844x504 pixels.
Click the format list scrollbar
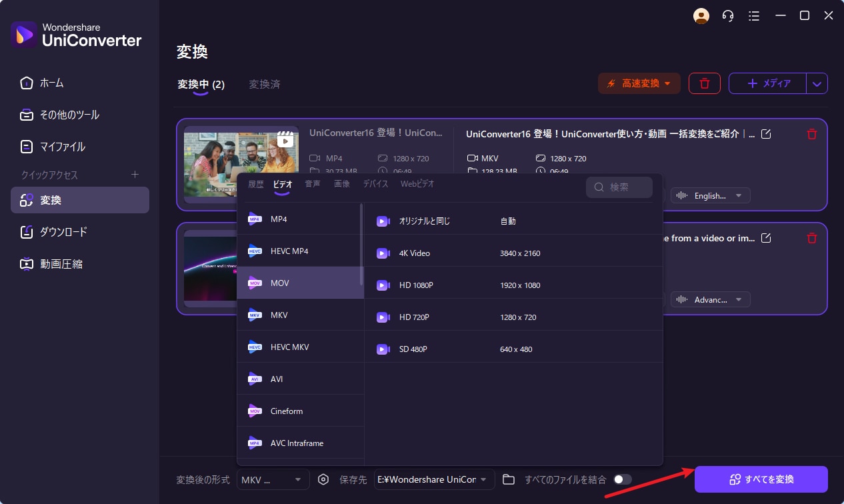tap(362, 243)
